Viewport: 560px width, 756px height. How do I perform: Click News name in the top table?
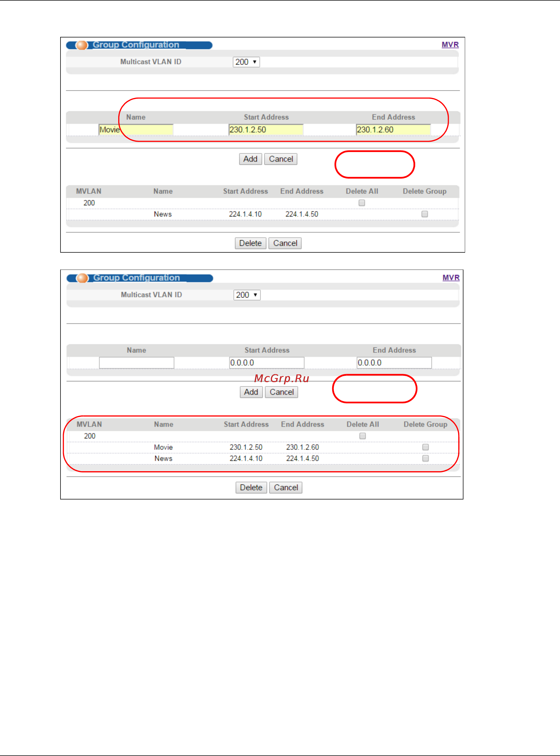163,214
